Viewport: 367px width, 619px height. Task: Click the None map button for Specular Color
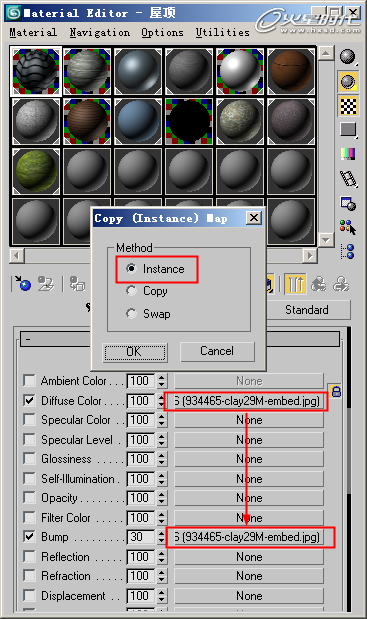tap(249, 420)
